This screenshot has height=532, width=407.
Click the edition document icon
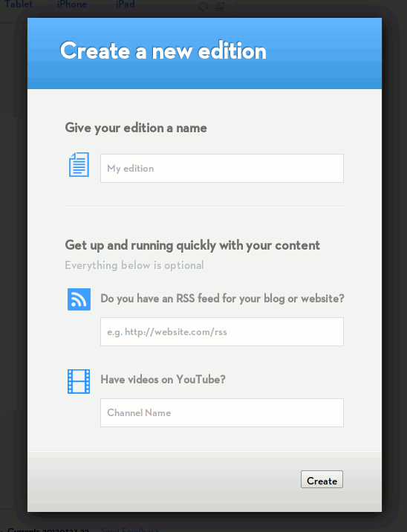(79, 164)
